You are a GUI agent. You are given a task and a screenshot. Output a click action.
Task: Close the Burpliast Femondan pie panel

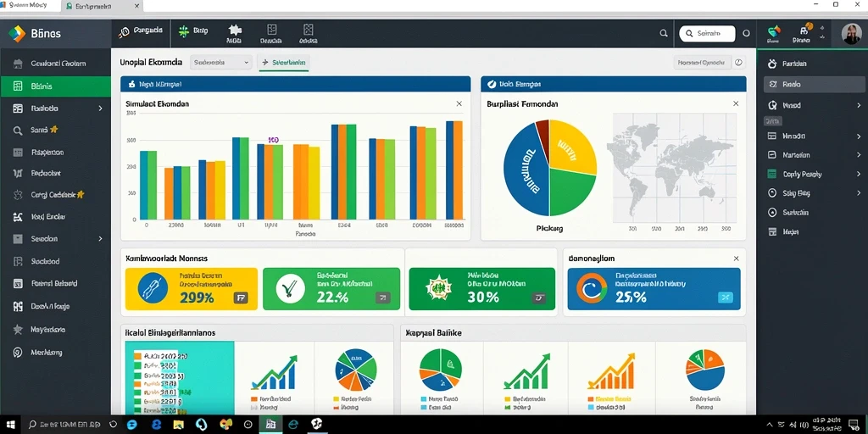736,103
